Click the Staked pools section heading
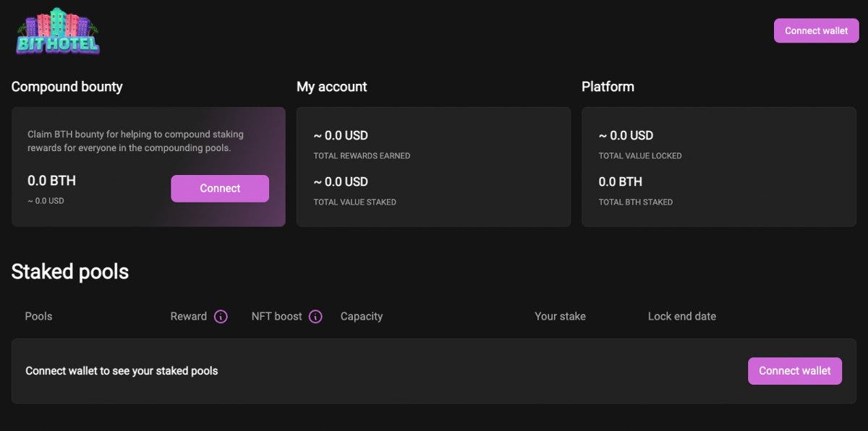 (70, 272)
